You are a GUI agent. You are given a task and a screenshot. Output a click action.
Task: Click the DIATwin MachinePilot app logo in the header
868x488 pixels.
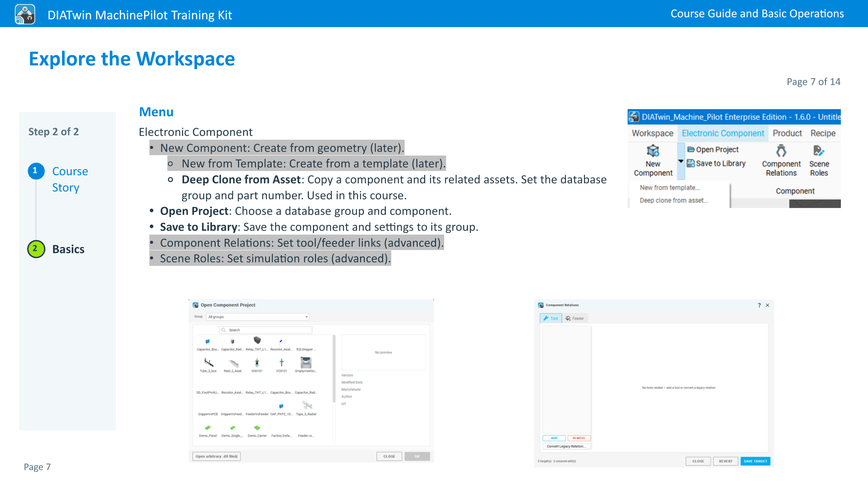point(25,15)
